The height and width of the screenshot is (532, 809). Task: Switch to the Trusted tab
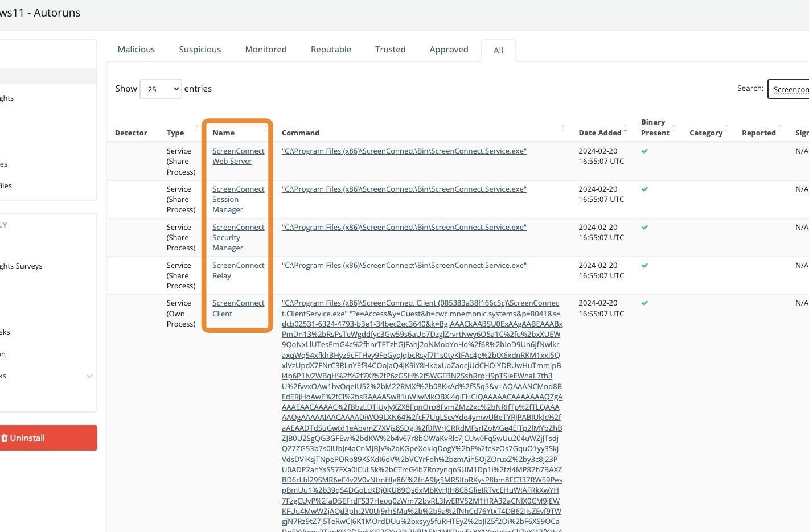tap(390, 50)
